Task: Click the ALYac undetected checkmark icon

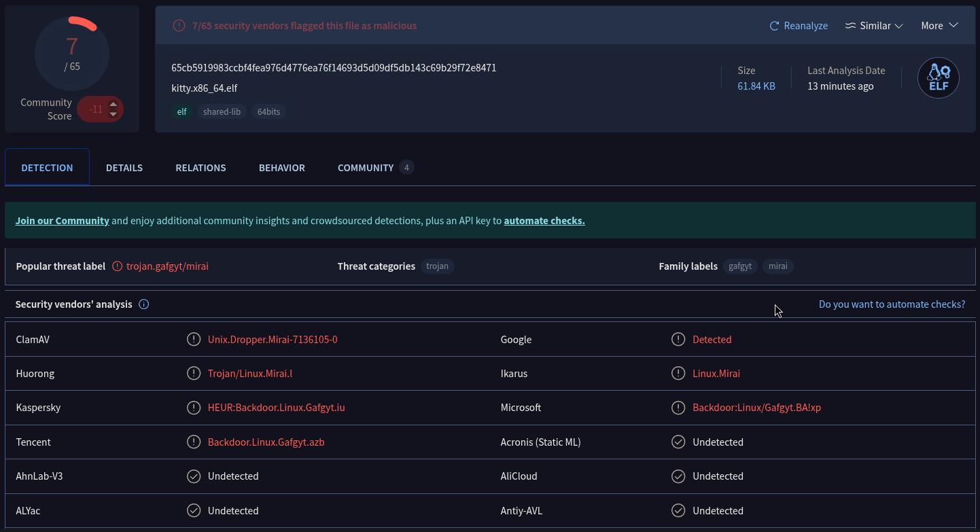Action: point(194,510)
